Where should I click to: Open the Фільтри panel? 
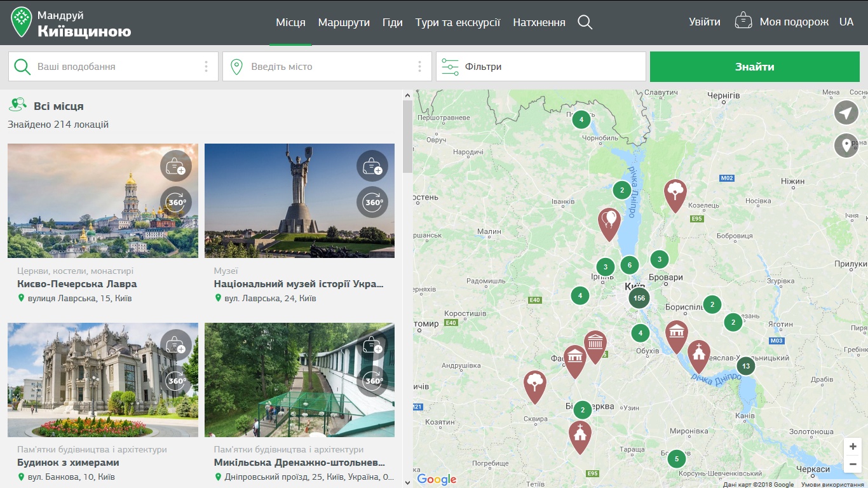pos(541,67)
